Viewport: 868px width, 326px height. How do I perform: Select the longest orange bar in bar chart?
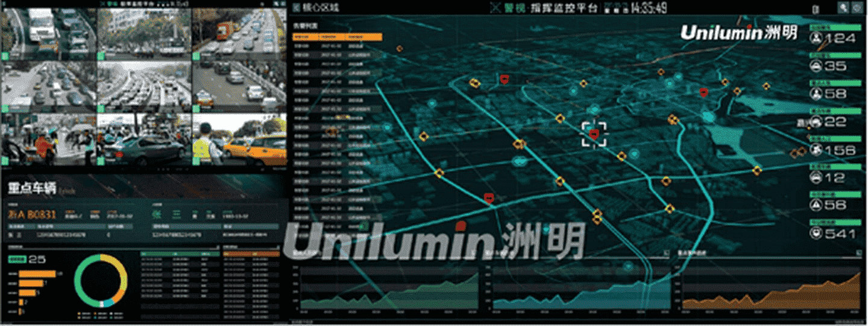(x=37, y=274)
